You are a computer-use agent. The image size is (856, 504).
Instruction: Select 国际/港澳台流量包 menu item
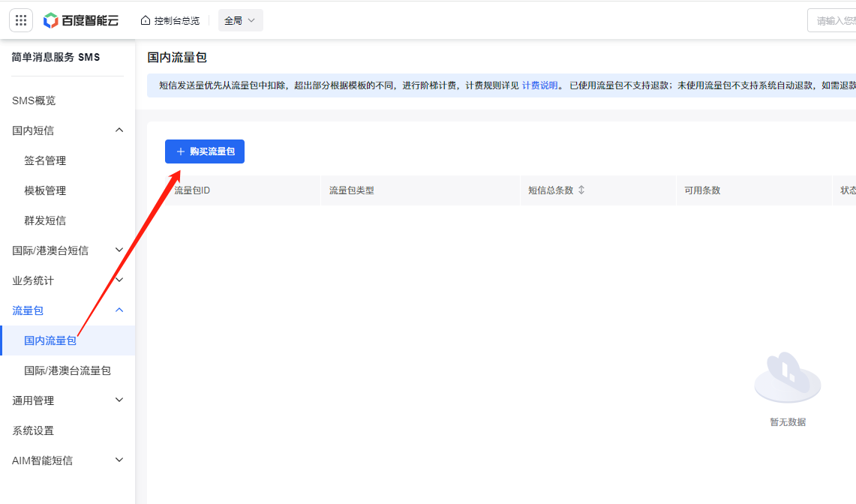(68, 370)
